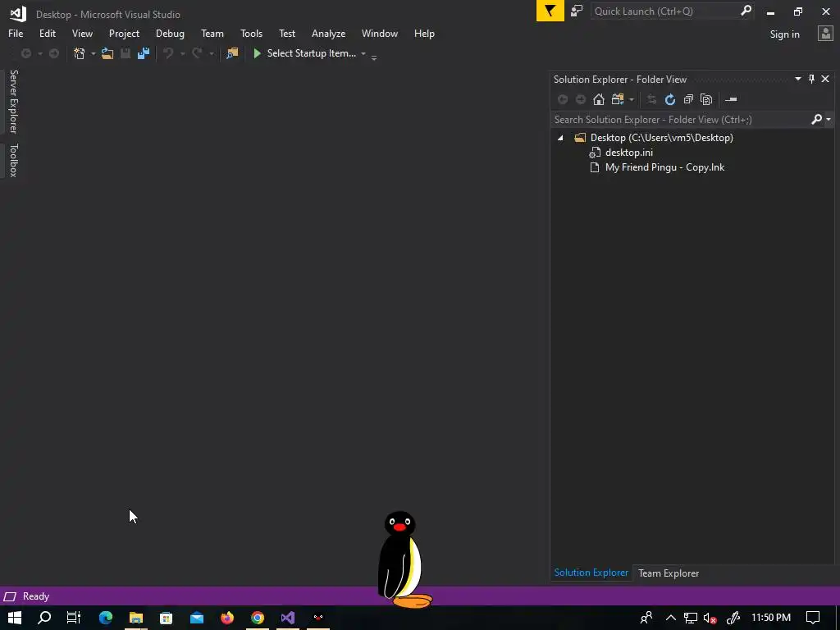Switch to the Solution Explorer tab

(591, 572)
